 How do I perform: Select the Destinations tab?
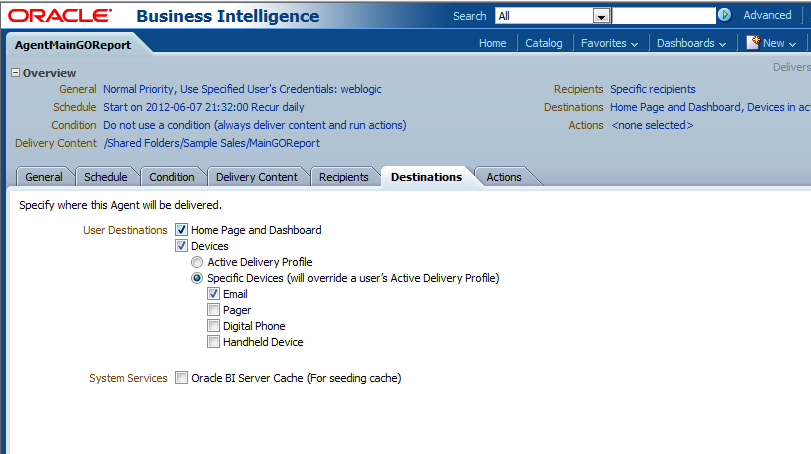(426, 177)
